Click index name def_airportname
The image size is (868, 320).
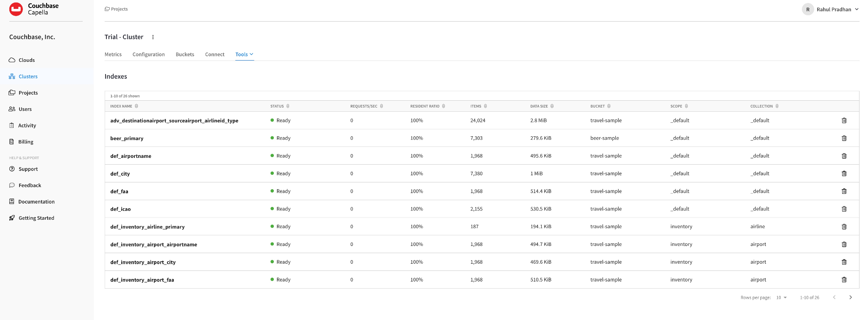point(131,156)
